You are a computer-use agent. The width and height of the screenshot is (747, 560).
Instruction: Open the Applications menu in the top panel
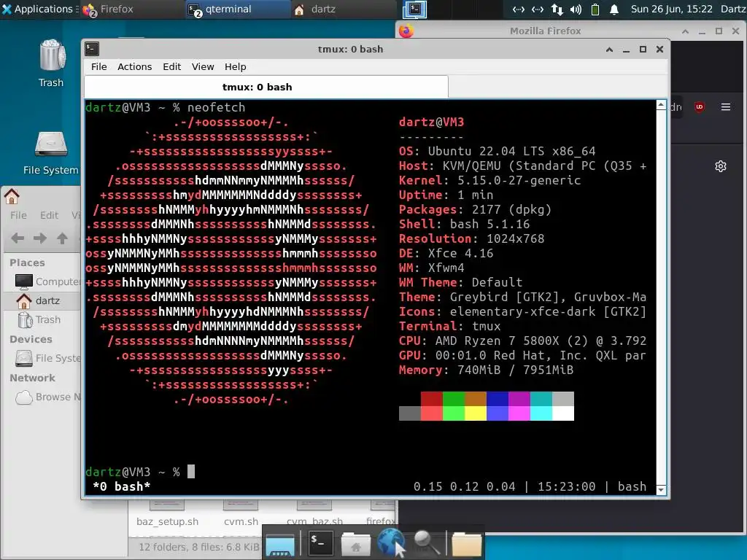(38, 9)
